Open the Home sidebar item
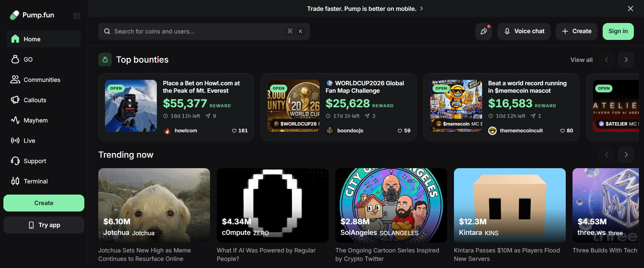644x268 pixels. point(44,39)
